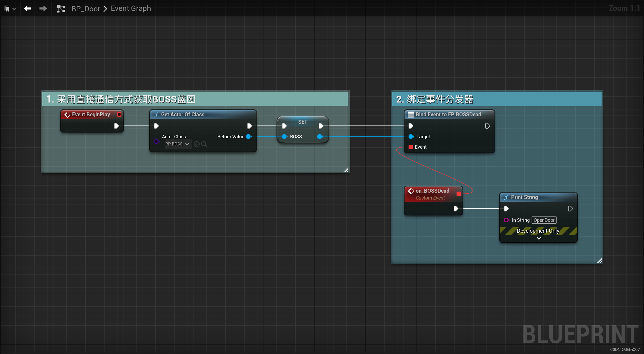Click the Print String function icon
Image resolution: width=644 pixels, height=354 pixels.
tap(506, 197)
